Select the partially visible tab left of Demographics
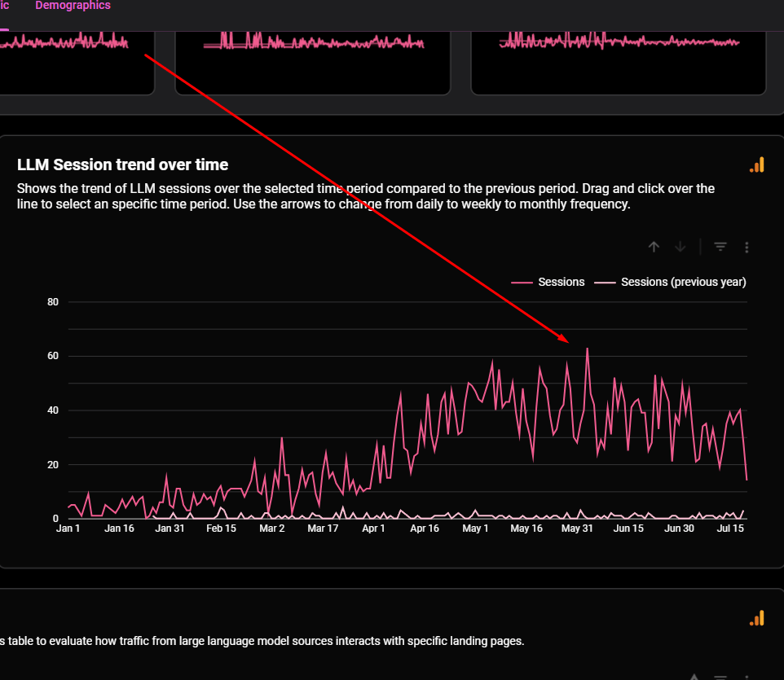 coord(4,6)
